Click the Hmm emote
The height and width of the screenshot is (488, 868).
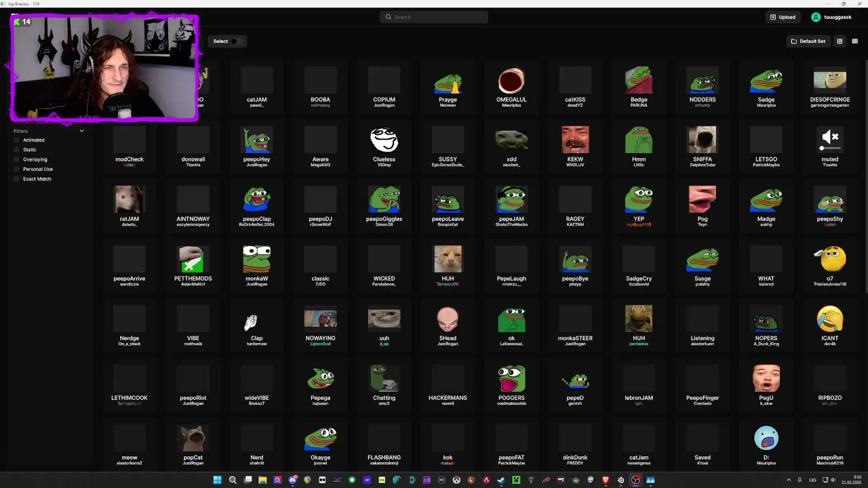pyautogui.click(x=639, y=146)
